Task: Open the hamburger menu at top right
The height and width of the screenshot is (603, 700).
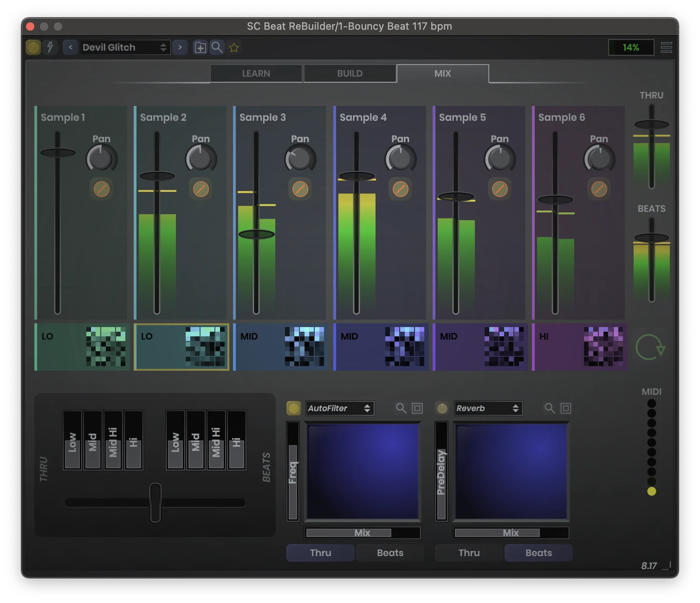Action: [666, 47]
